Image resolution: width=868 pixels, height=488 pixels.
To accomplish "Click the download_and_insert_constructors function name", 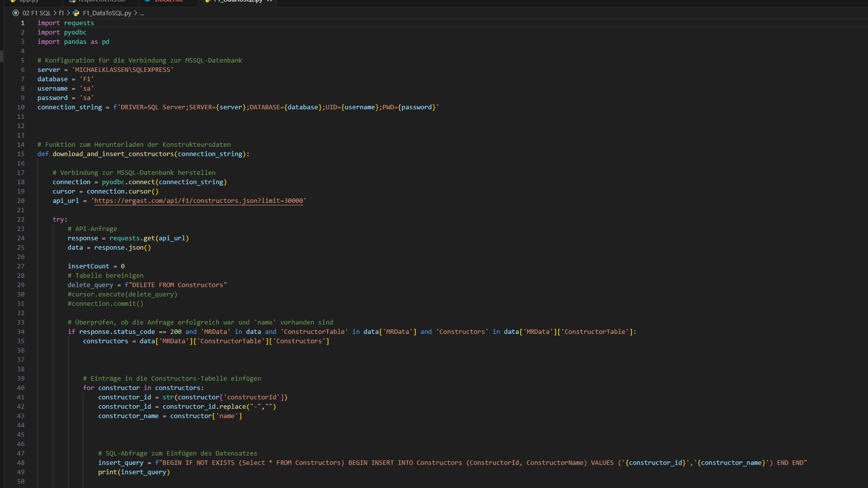I will [x=113, y=154].
